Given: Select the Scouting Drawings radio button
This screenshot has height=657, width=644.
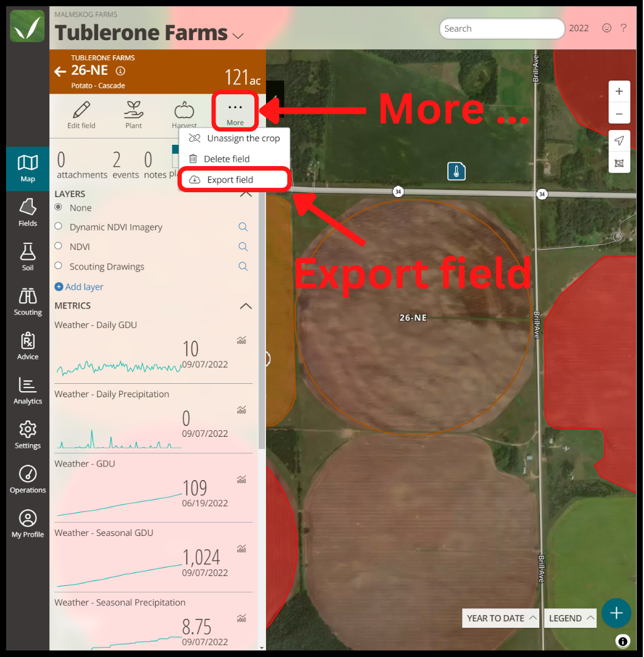Looking at the screenshot, I should 58,266.
